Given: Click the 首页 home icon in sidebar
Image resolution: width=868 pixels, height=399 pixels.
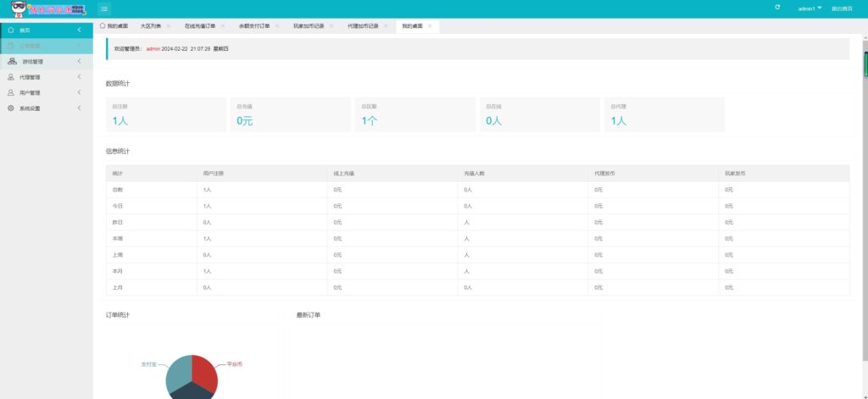Looking at the screenshot, I should coord(10,30).
